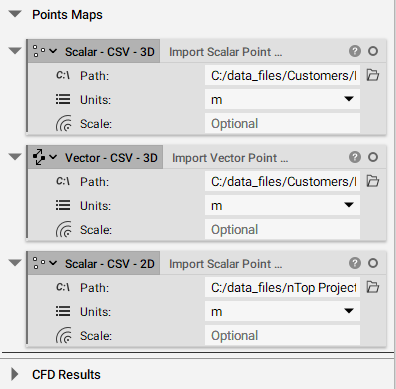Click the Vector CSV 3D type icon

click(x=39, y=157)
